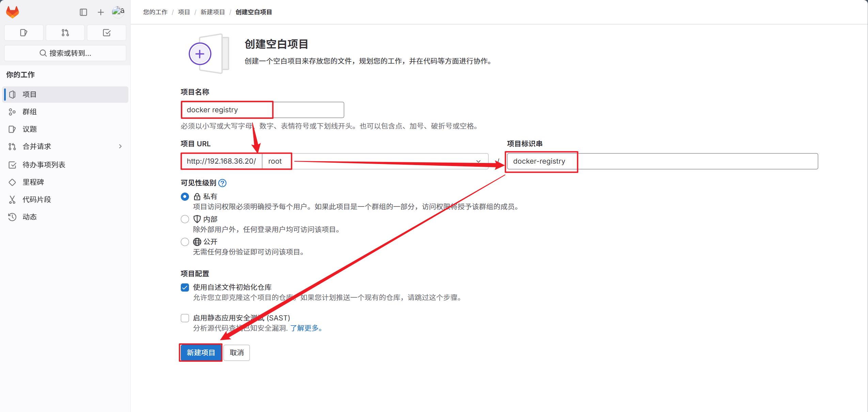Open merge requests shortcut icon
This screenshot has height=412, width=868.
[x=65, y=33]
